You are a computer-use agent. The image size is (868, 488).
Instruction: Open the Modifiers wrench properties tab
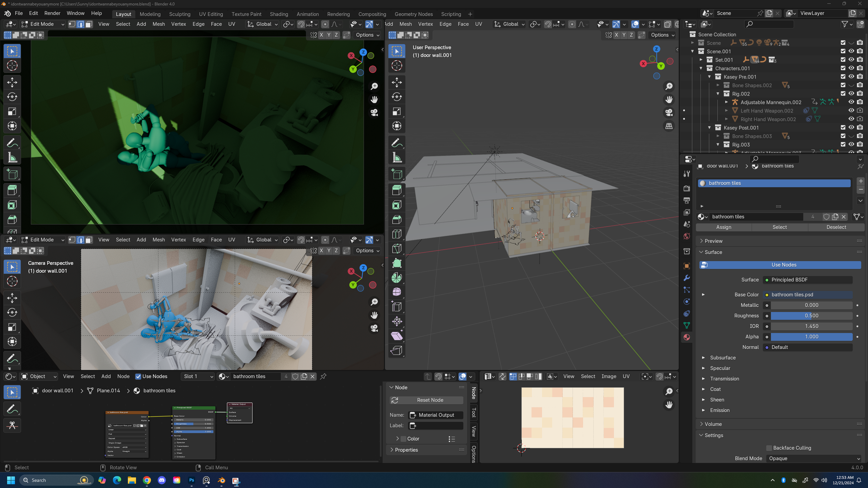pos(686,278)
